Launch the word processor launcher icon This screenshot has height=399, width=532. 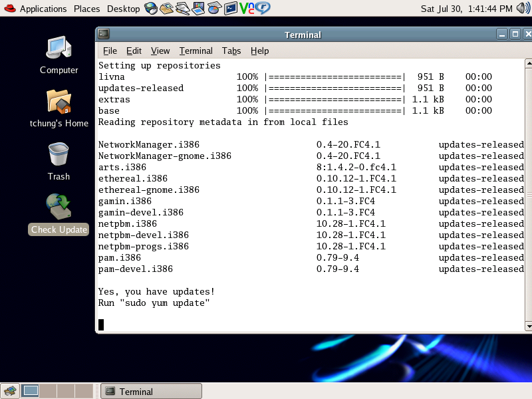point(183,8)
